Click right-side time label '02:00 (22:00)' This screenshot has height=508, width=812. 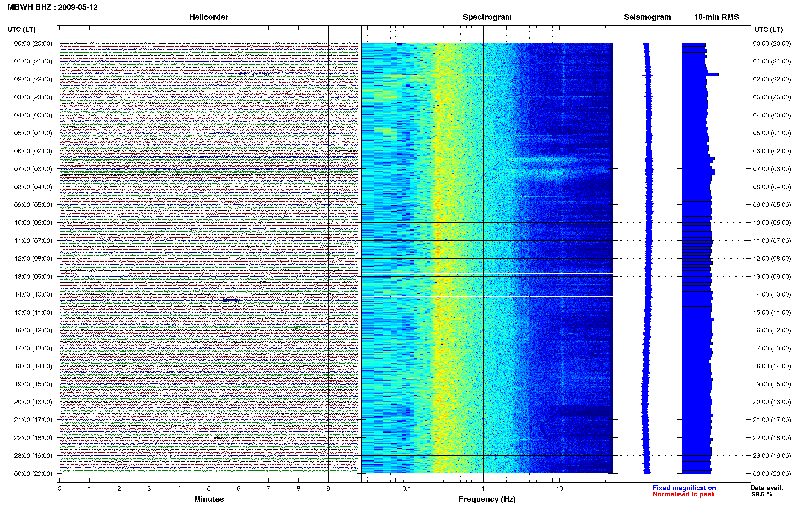click(x=772, y=79)
